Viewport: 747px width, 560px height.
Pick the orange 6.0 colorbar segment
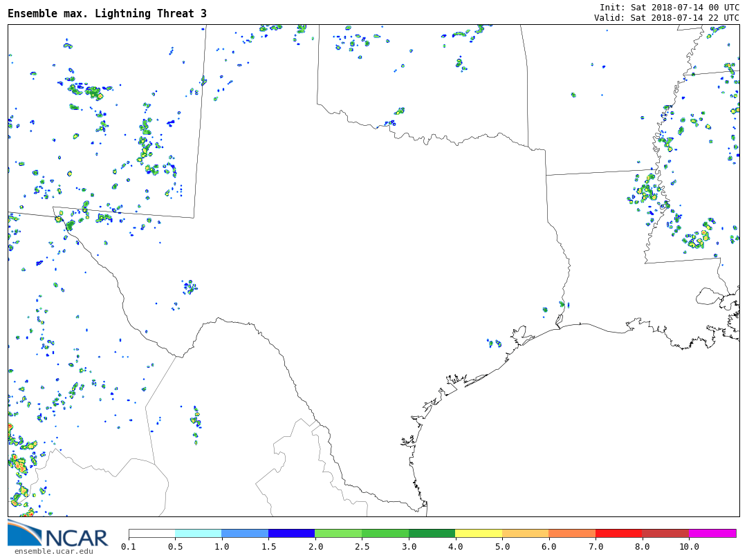pyautogui.click(x=572, y=533)
